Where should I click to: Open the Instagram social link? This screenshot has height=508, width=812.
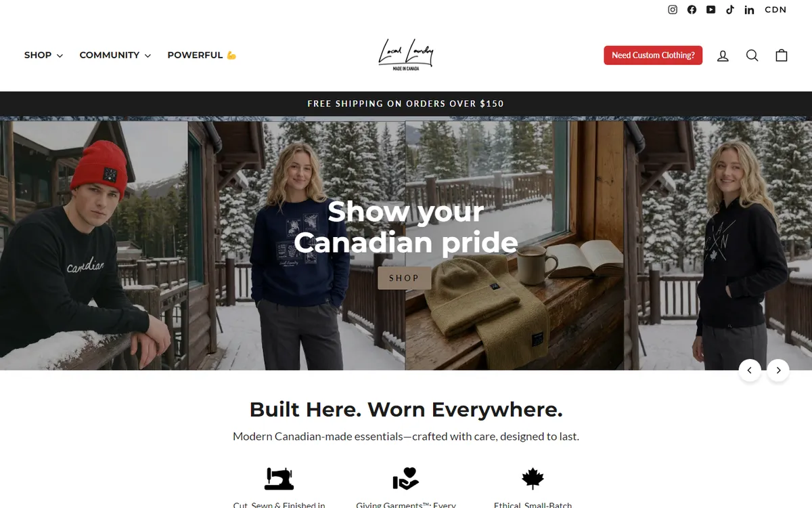[673, 9]
